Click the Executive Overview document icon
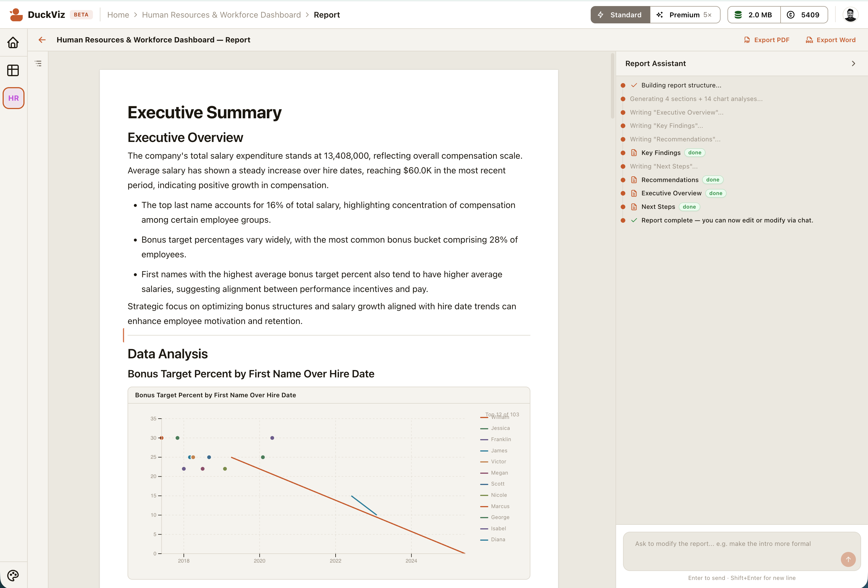 634,193
